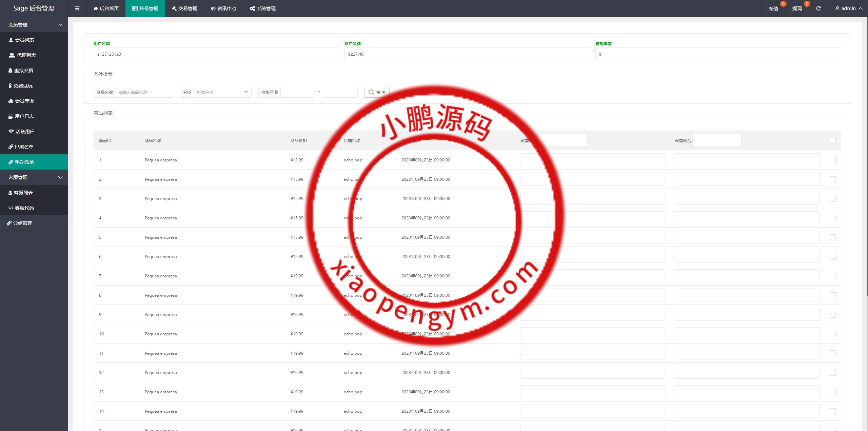Image resolution: width=868 pixels, height=431 pixels.
Task: Open 客服代码 service code item
Action: pyautogui.click(x=24, y=208)
